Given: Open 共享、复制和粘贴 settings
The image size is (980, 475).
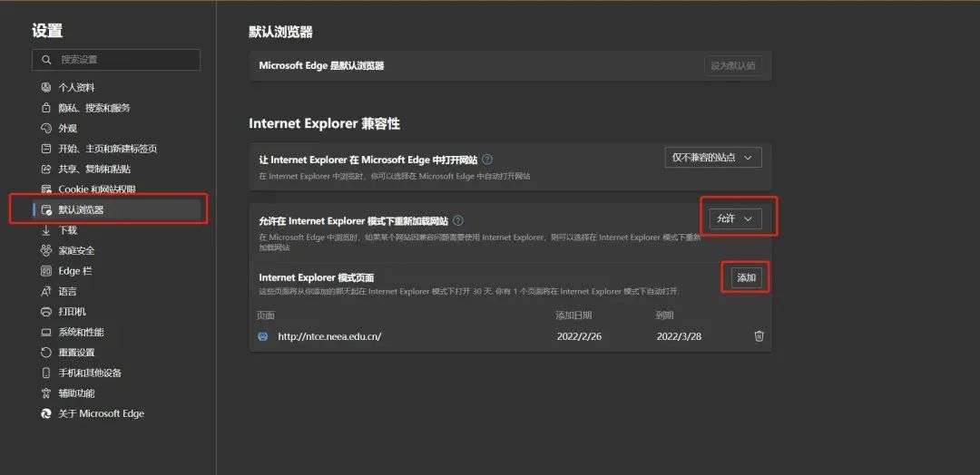Looking at the screenshot, I should (94, 170).
